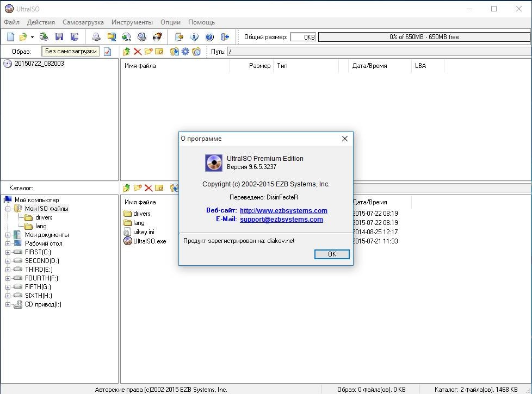Expand the SECOND(D:) drive node
Screen dimensions: 532x394
(x=8, y=261)
